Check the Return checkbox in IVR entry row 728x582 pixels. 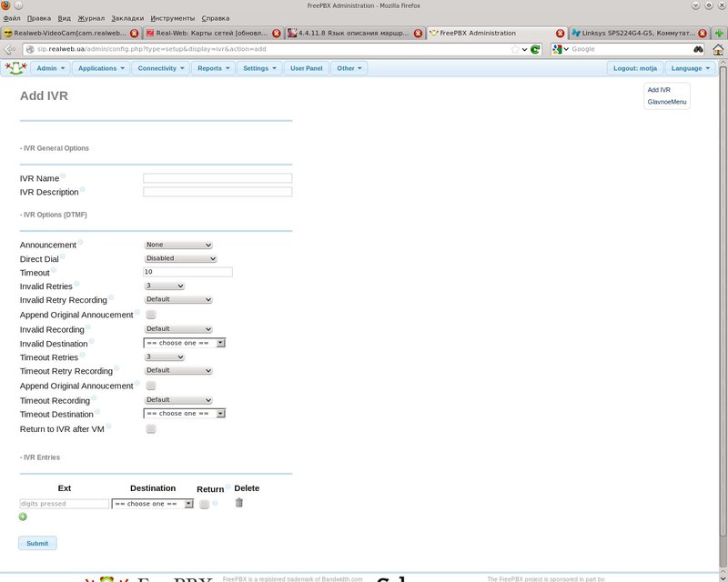click(x=204, y=504)
